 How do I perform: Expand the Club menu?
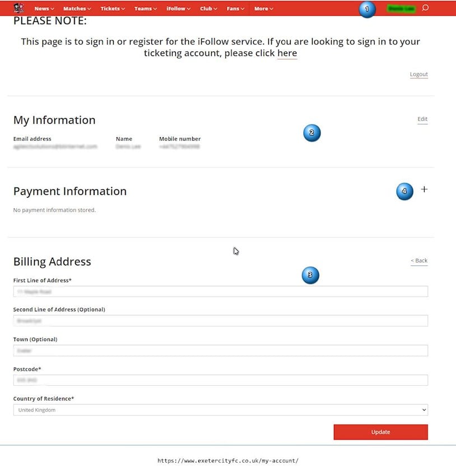tap(208, 8)
